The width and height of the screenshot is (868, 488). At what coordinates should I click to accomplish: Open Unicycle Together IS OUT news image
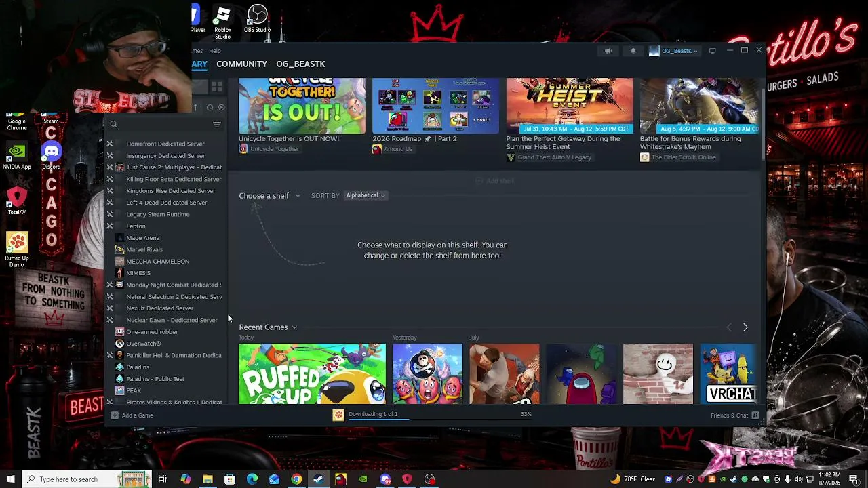click(302, 105)
